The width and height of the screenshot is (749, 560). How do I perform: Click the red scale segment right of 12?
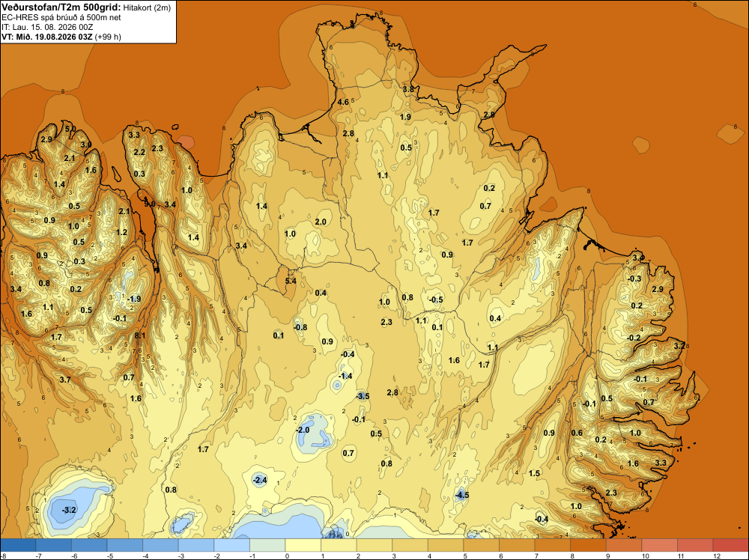point(731,545)
